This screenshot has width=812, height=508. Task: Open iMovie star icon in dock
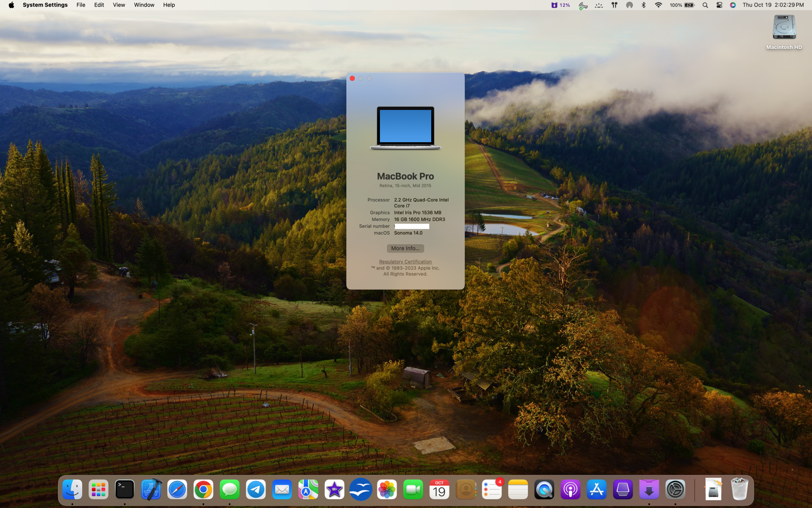click(x=334, y=489)
